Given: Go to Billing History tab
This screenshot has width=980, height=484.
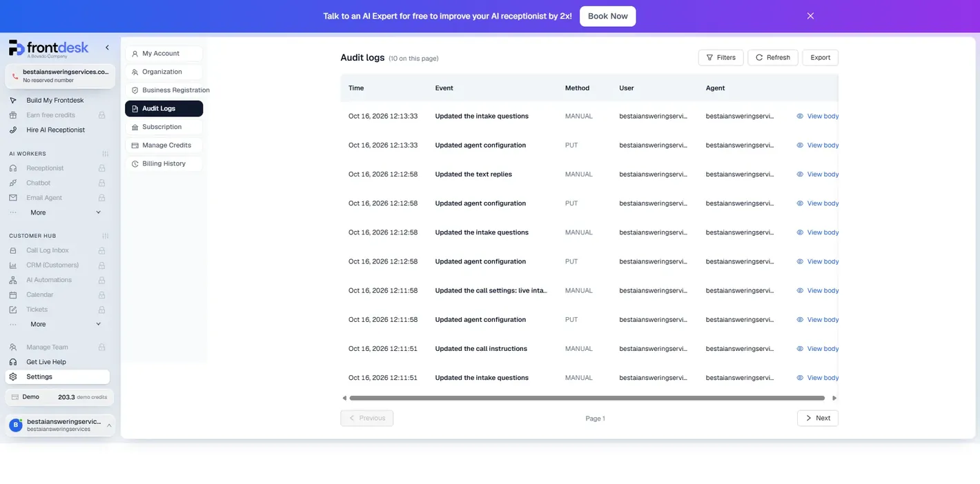Looking at the screenshot, I should coord(164,164).
